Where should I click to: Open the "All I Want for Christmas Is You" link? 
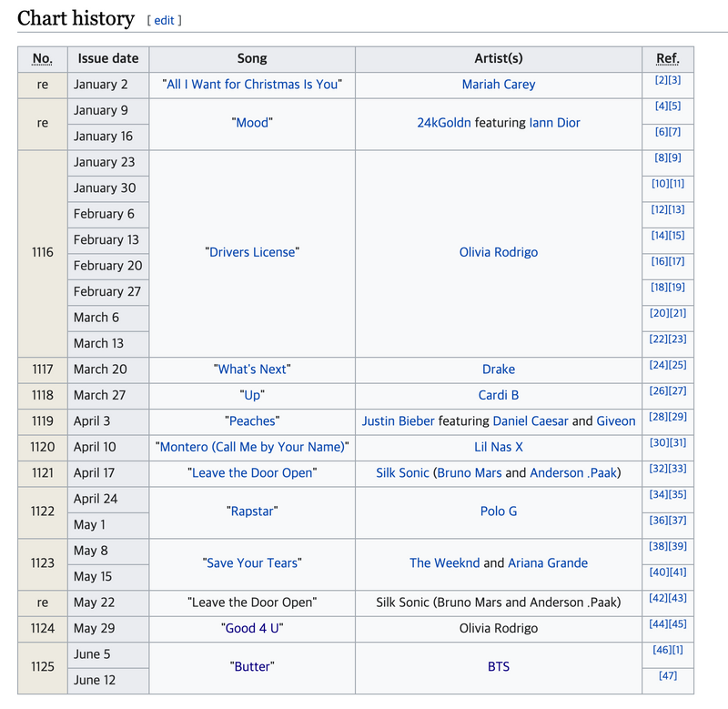pos(252,85)
